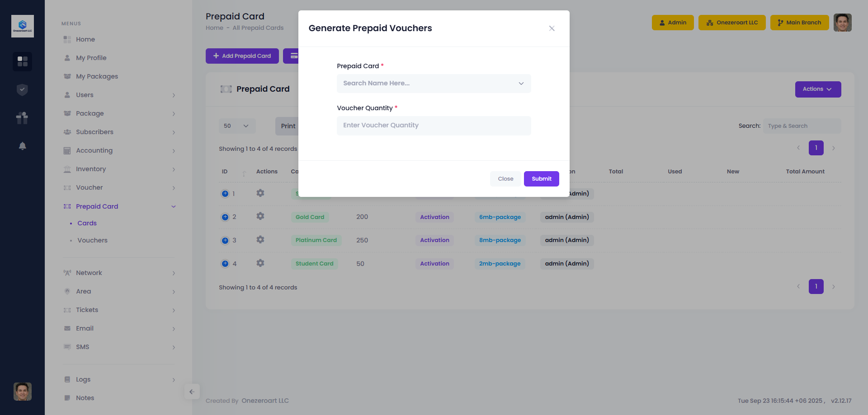Image resolution: width=868 pixels, height=415 pixels.
Task: Click the gear icon for Gold Card row
Action: tap(260, 216)
